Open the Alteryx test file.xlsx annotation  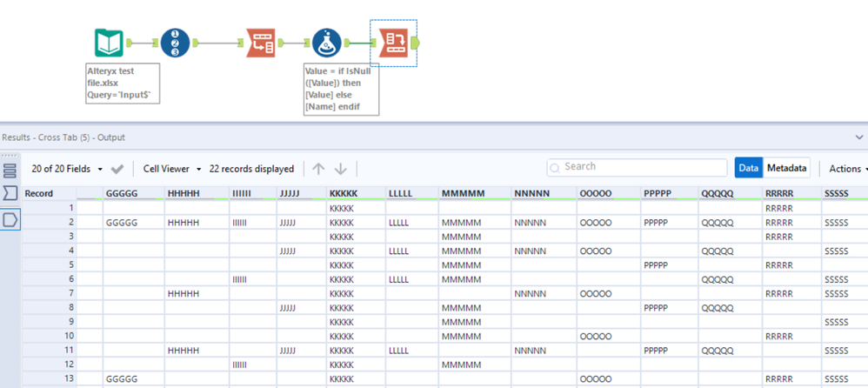[x=123, y=83]
